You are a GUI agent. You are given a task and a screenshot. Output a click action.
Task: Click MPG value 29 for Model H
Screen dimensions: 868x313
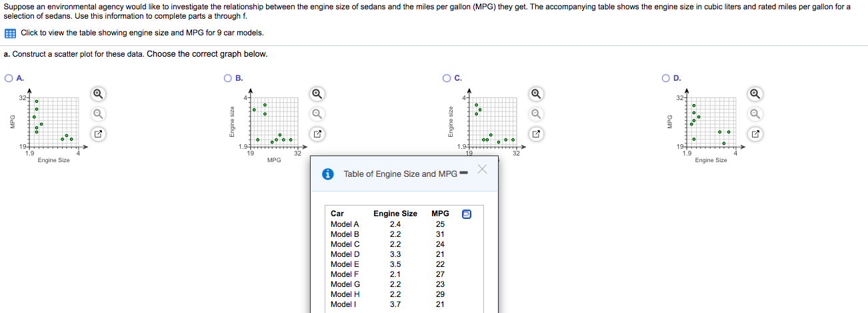[x=440, y=294]
